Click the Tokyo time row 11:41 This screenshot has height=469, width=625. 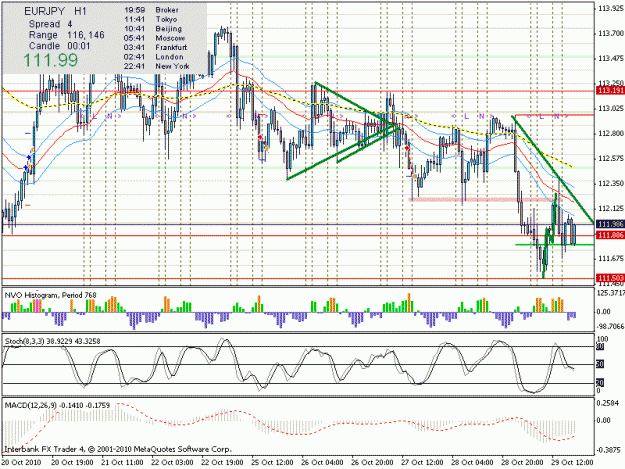click(x=150, y=19)
